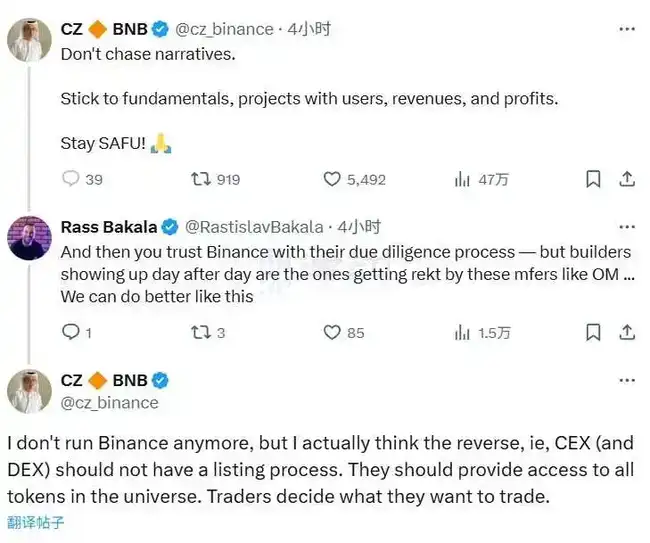Bookmark Rass Bakala's tweet
The image size is (650, 543).
click(593, 332)
